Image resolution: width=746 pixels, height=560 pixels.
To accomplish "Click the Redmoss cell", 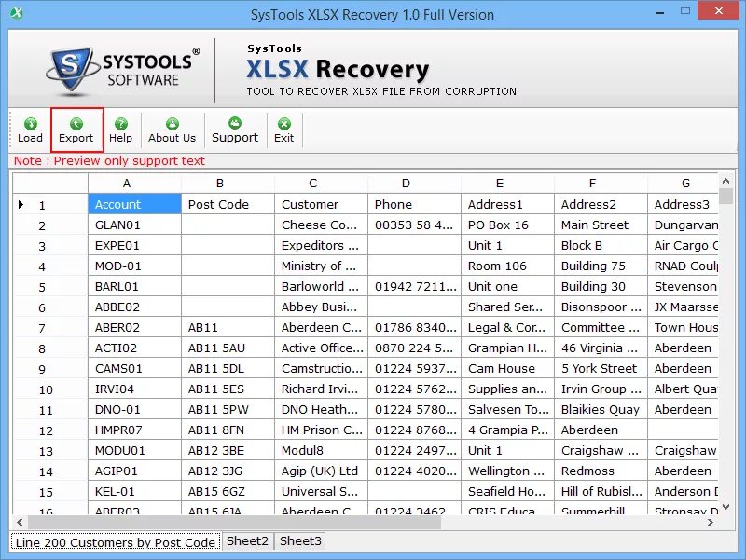I will pos(601,471).
